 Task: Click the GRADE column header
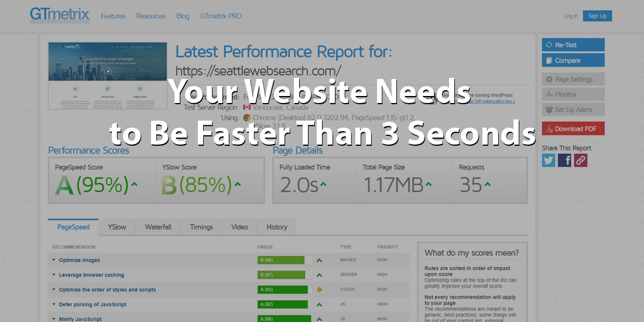pos(265,247)
